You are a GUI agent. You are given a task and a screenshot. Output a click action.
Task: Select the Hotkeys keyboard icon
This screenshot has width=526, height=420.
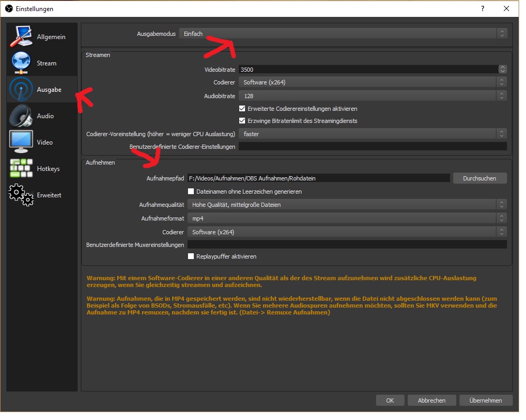coord(21,169)
